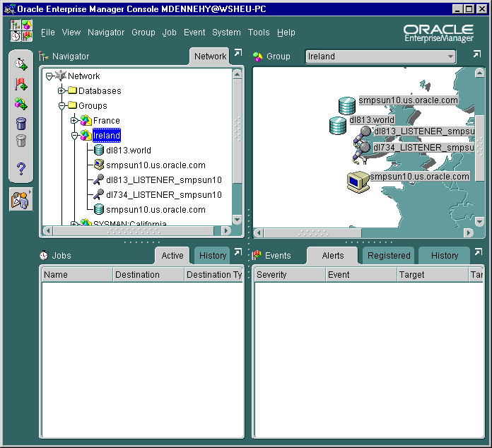Click Navigator horizontal scrollbar right arrow
492x448 pixels.
coord(225,231)
